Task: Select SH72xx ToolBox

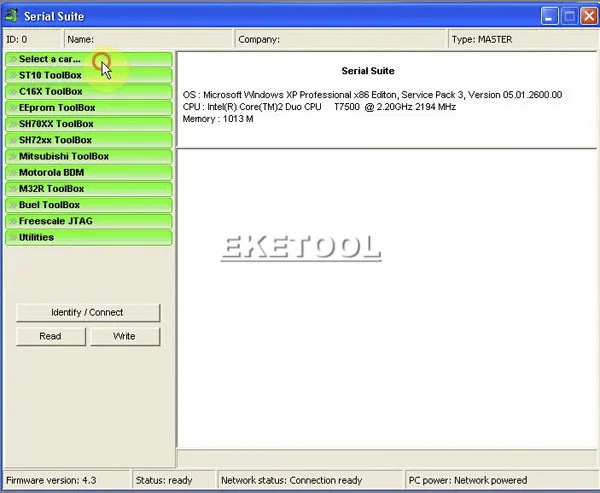Action: coord(89,140)
